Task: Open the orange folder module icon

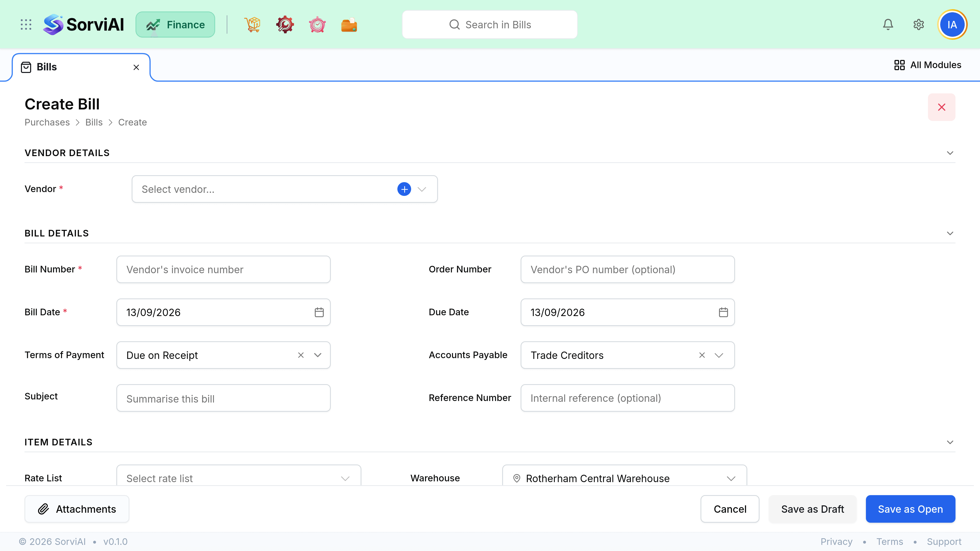Action: pos(349,25)
